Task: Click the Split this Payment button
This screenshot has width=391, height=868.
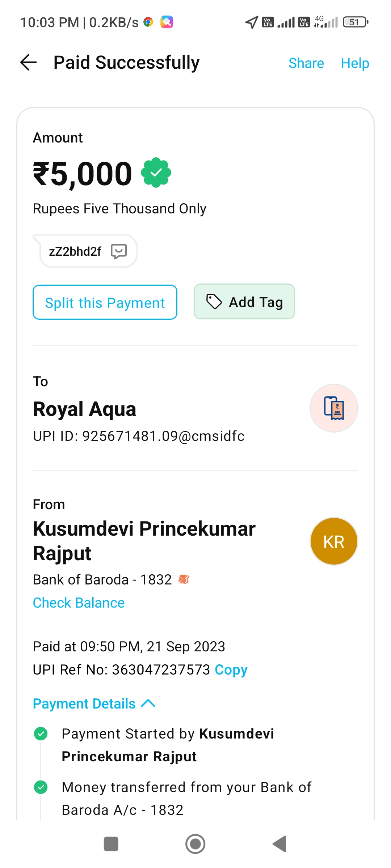Action: click(x=105, y=302)
